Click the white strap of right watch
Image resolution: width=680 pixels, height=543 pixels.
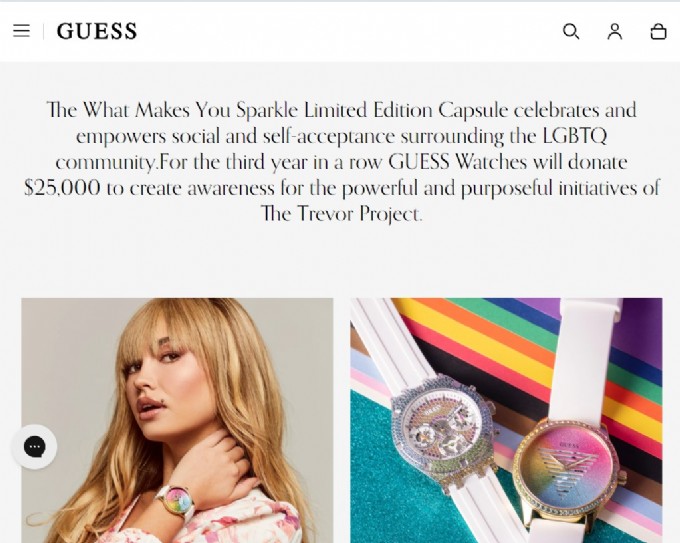(590, 356)
